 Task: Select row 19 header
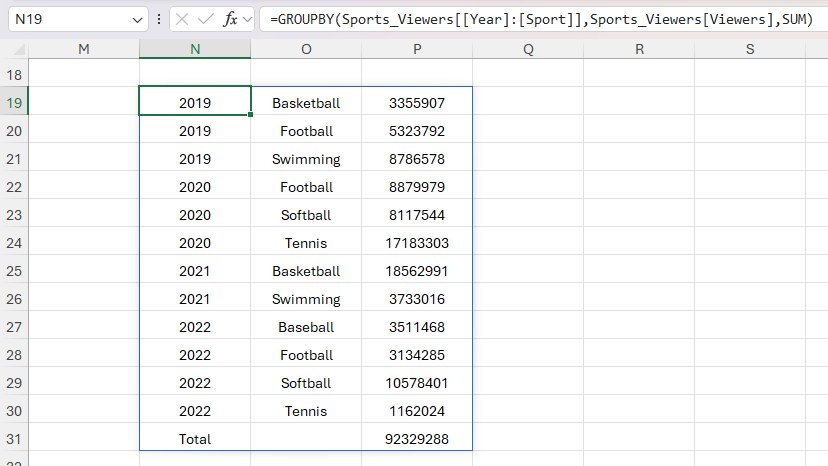pyautogui.click(x=14, y=103)
